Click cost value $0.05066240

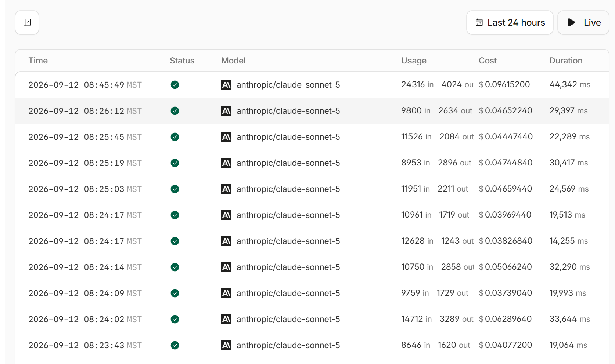point(506,267)
